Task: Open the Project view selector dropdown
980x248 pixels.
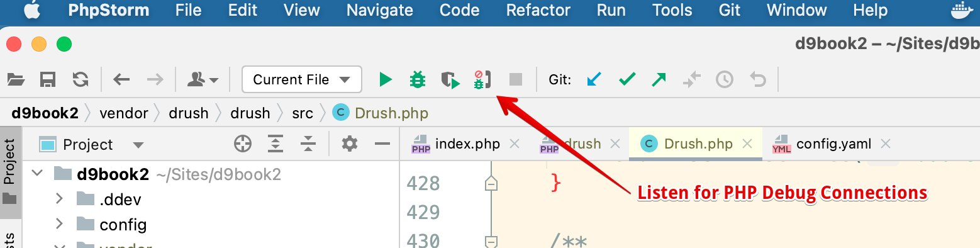Action: pos(91,145)
